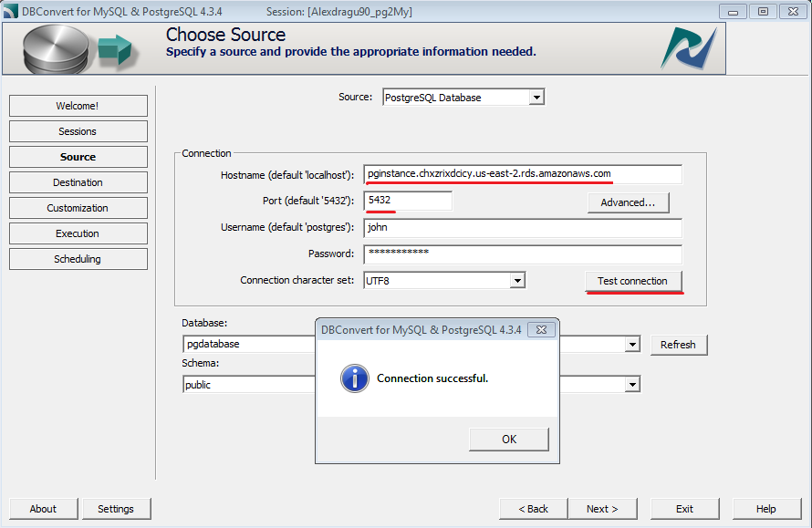Minimize the DBConvert window

733,11
